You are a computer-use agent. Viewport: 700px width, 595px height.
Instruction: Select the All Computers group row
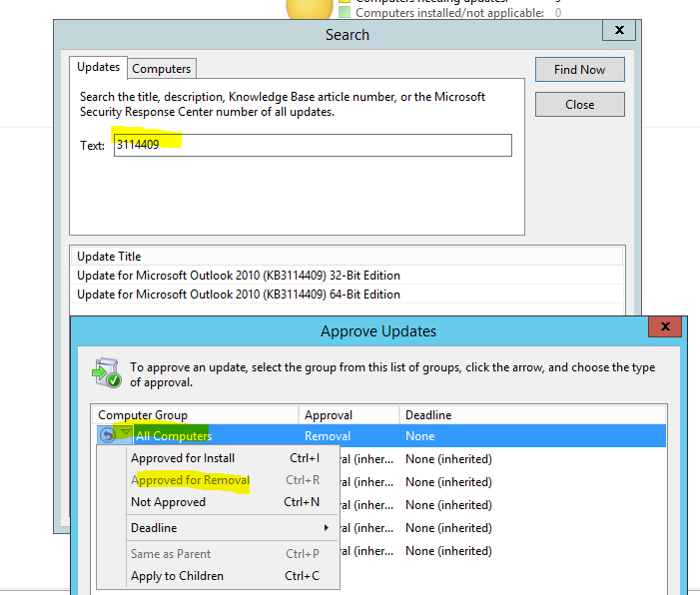[380, 435]
